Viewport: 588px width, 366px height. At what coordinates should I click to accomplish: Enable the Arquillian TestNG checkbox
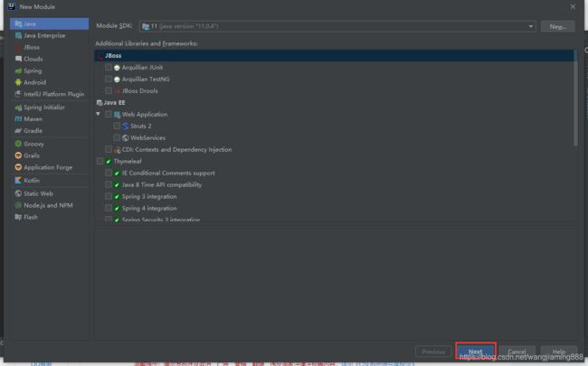(109, 79)
